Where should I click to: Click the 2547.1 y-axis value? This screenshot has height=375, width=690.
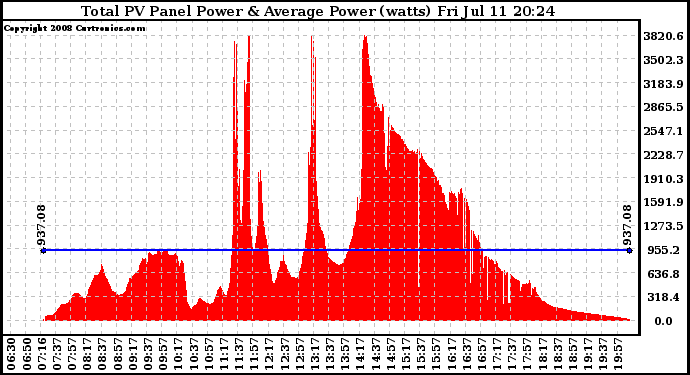663,131
